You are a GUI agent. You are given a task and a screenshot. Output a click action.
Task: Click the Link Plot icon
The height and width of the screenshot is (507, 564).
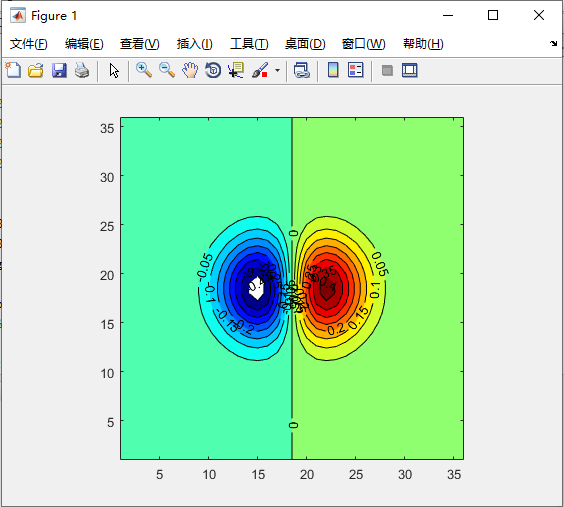click(301, 70)
